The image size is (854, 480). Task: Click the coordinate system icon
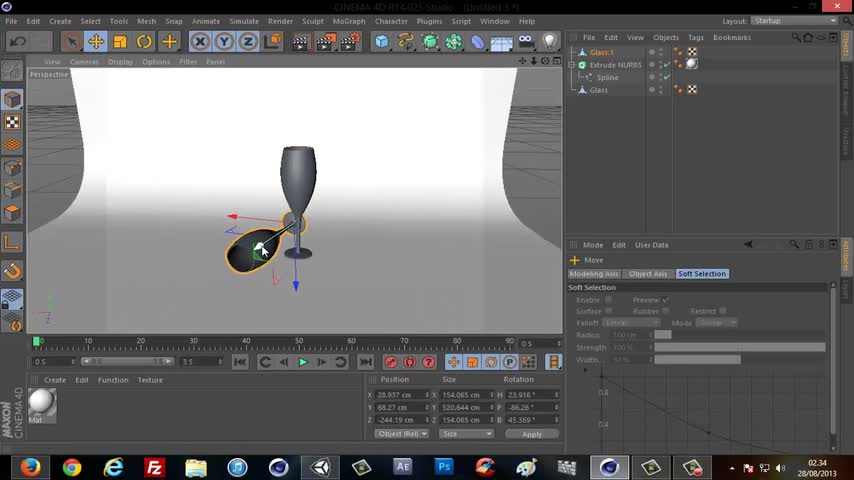[x=273, y=41]
